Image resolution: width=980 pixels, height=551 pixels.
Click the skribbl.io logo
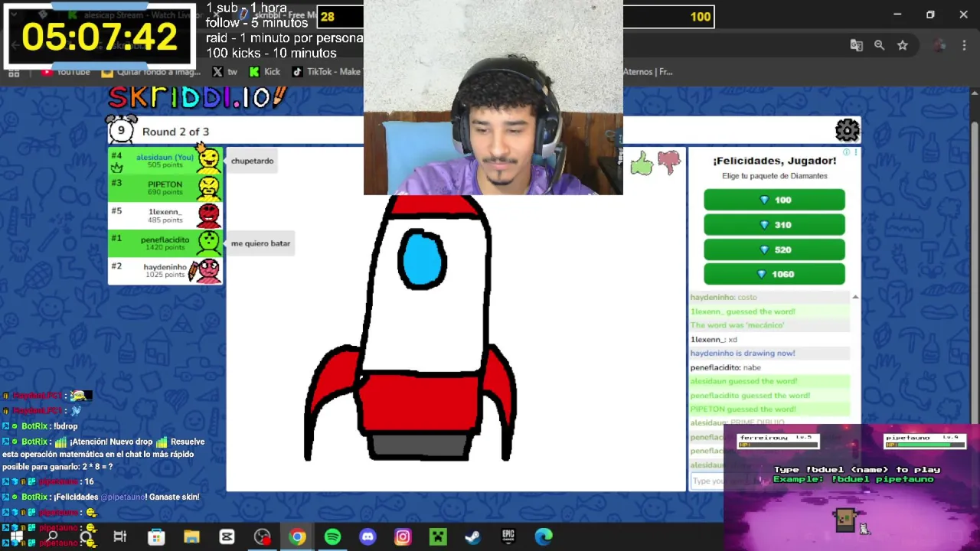click(x=198, y=97)
